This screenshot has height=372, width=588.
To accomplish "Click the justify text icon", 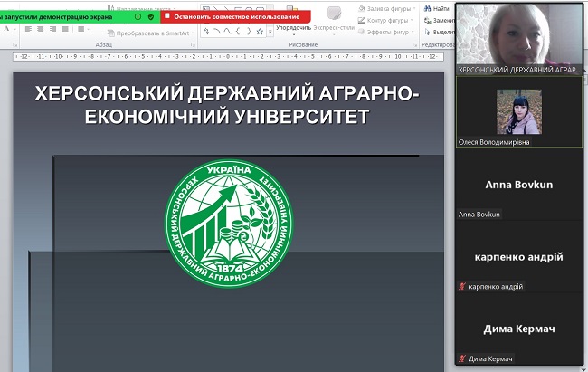I will 65,29.
